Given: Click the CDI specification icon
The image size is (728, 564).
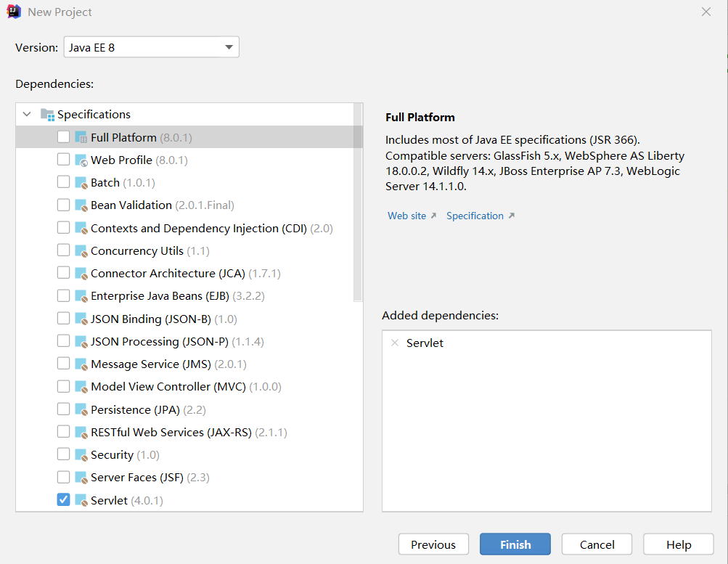Looking at the screenshot, I should coord(81,228).
